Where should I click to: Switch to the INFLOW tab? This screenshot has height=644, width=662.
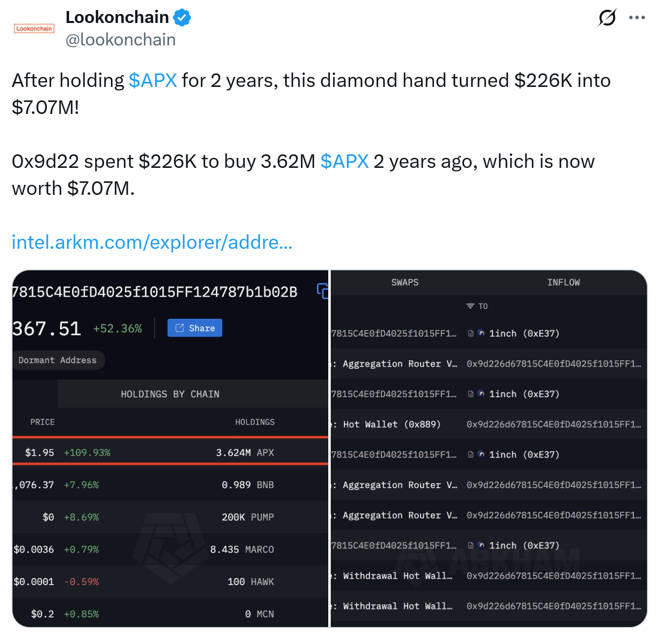tap(563, 282)
